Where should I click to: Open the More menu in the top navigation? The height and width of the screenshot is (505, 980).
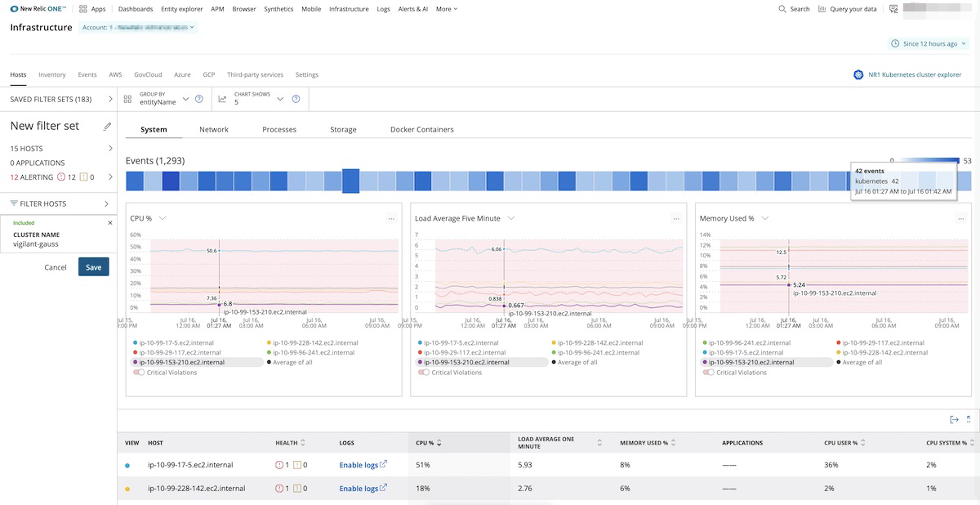(446, 9)
